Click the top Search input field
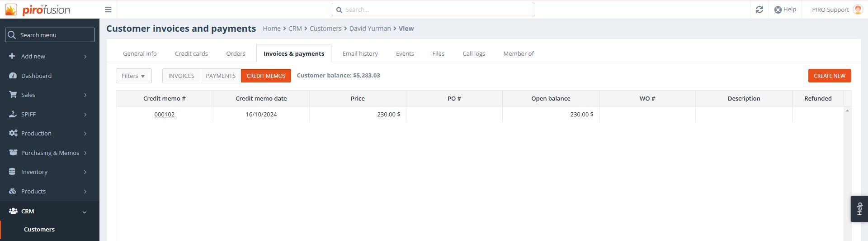Viewport: 868px width, 241px height. [x=434, y=10]
